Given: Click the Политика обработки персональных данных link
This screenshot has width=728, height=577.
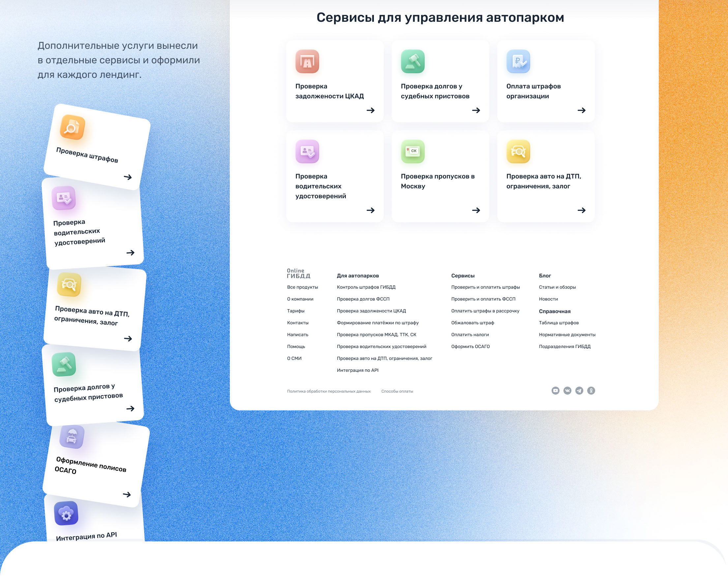Looking at the screenshot, I should (328, 392).
